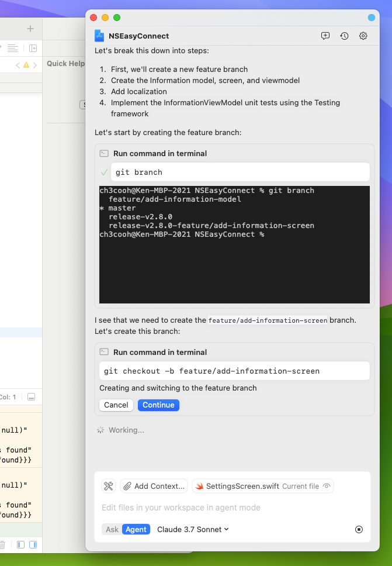
Task: Show left debug pane icon in Xcode
Action: click(20, 544)
